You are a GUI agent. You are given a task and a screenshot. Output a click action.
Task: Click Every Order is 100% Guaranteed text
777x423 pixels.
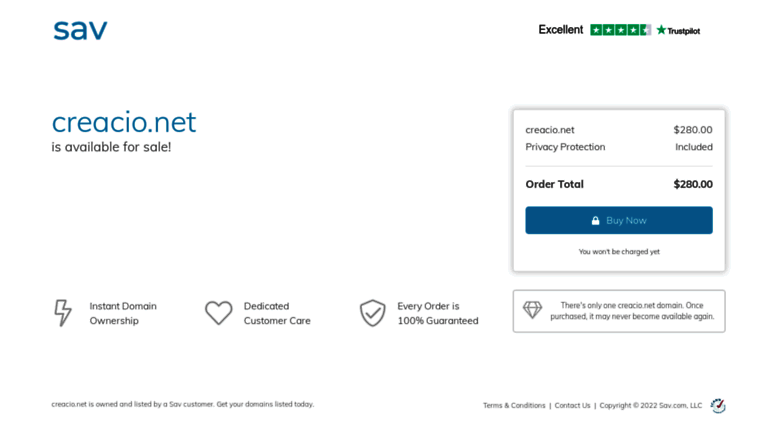tap(438, 314)
